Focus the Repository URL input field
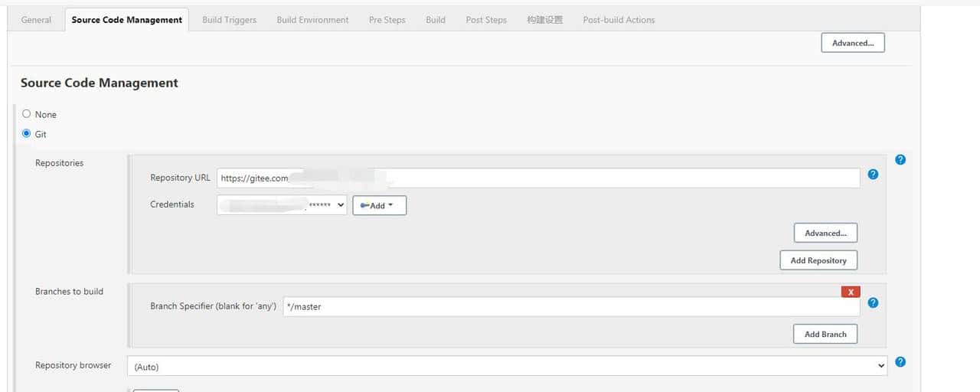This screenshot has width=980, height=392. 538,178
